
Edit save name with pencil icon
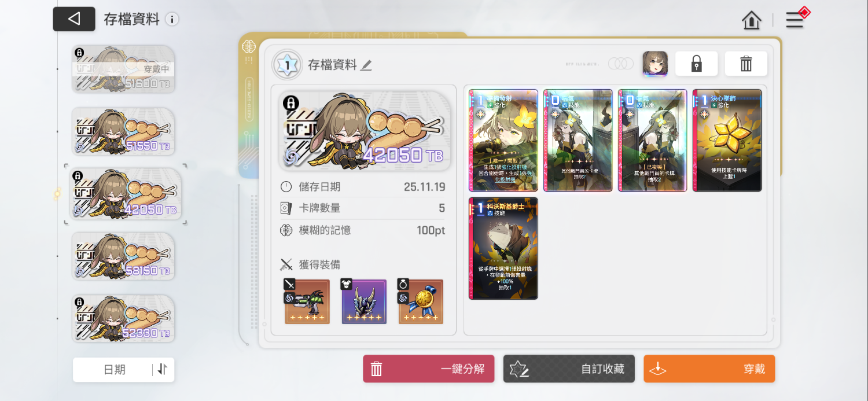pos(366,65)
